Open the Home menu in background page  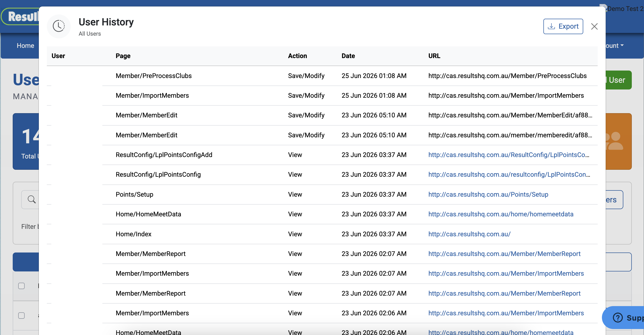[x=25, y=46]
